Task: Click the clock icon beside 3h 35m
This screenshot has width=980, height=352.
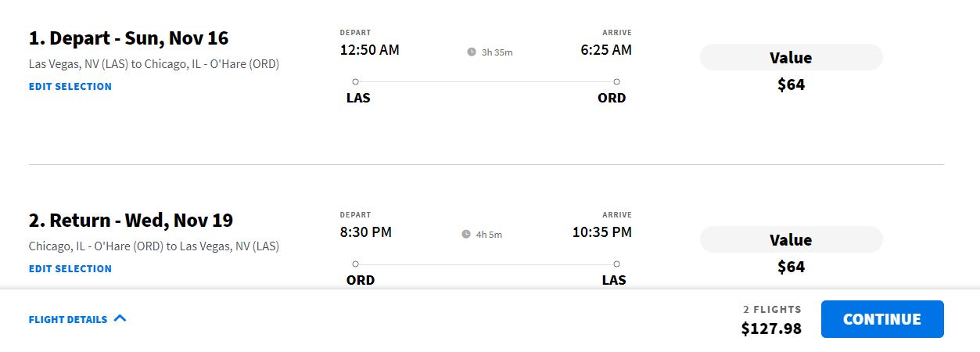Action: click(472, 52)
